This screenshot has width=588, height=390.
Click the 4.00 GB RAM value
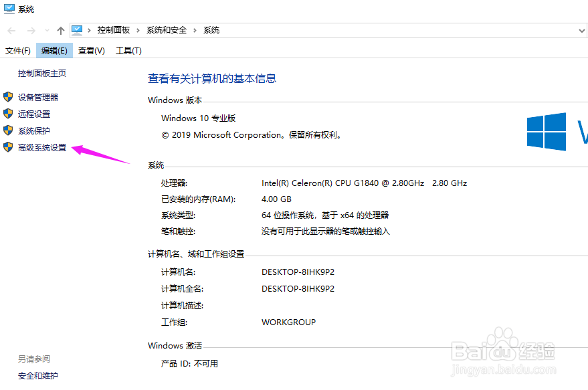[x=276, y=199]
